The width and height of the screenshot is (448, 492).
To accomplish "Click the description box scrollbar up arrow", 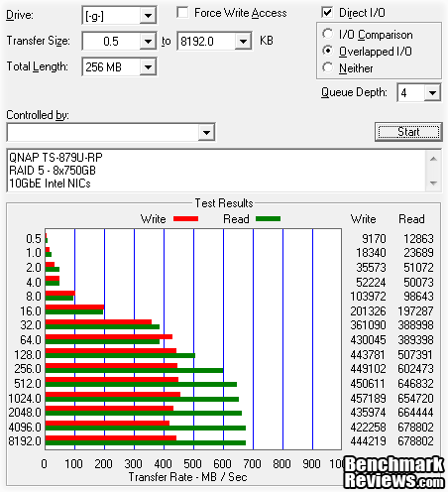I will 433,159.
